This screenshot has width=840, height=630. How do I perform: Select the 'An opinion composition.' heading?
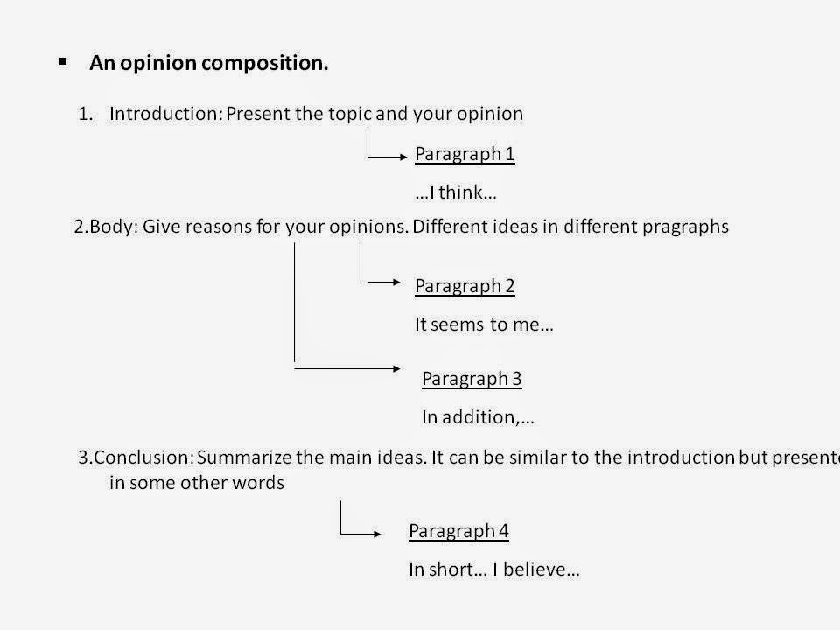[209, 64]
